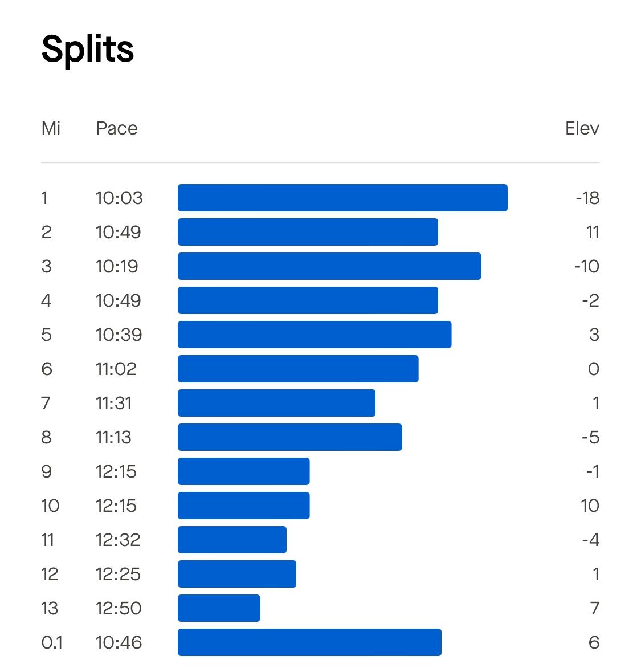Viewport: 641px width, 672px height.
Task: Click the 10:19 pace value
Action: click(117, 266)
